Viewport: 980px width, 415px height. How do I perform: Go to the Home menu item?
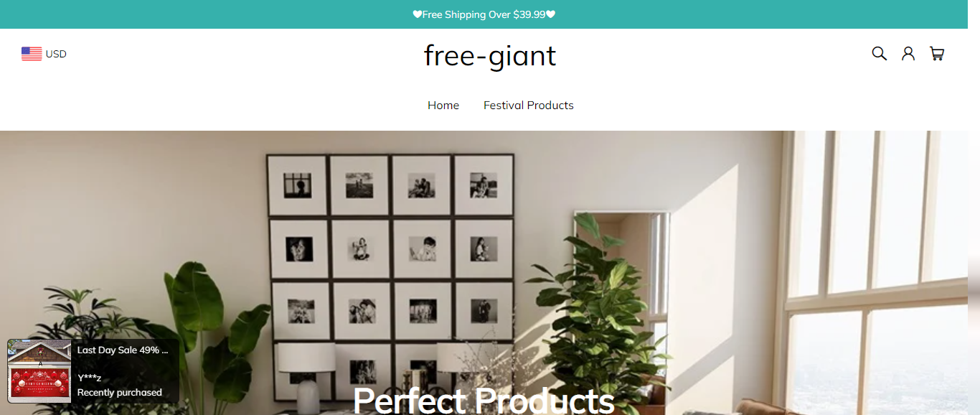443,106
